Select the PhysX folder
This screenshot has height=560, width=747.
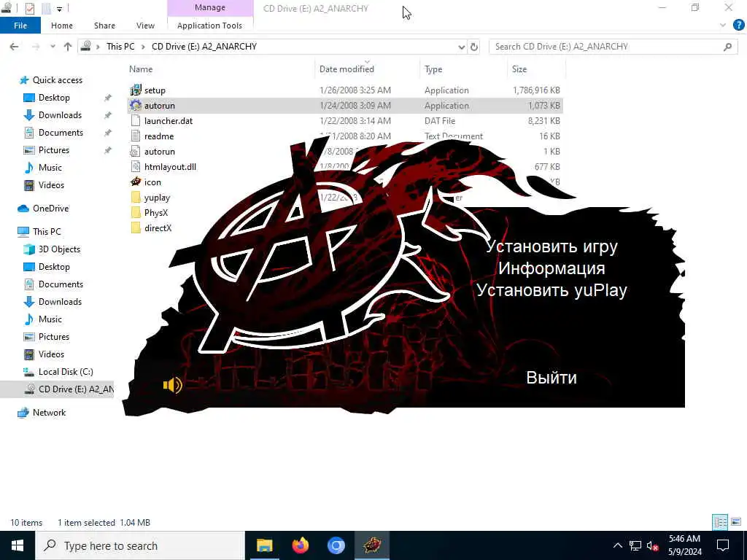click(156, 212)
